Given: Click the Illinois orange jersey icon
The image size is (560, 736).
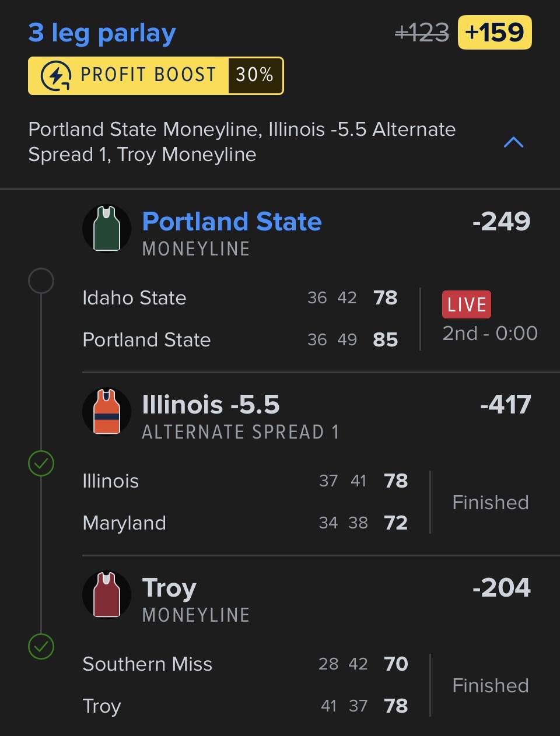Looking at the screenshot, I should coord(107,412).
